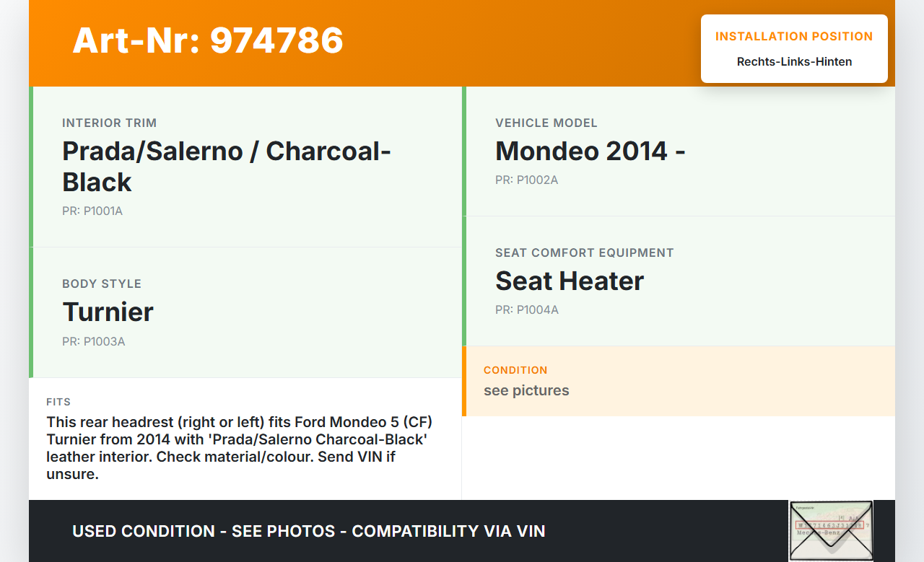
Task: Click the orange Condition label
Action: tap(515, 370)
